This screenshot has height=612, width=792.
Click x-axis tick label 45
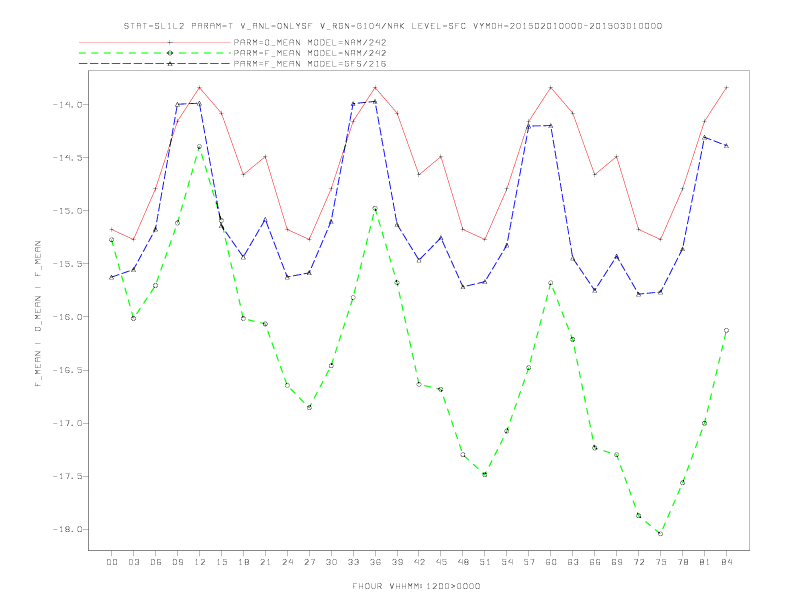[441, 562]
